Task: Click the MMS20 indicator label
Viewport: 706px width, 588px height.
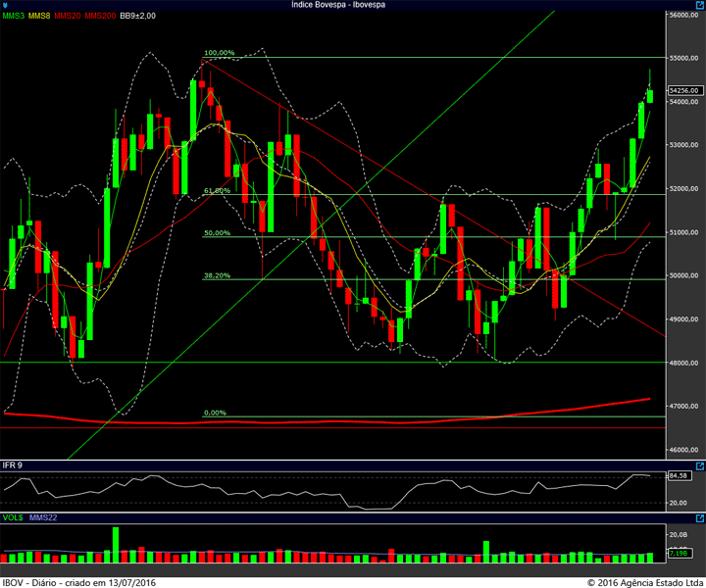Action: 67,16
